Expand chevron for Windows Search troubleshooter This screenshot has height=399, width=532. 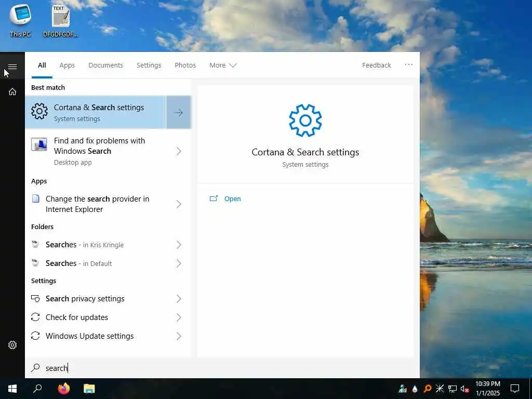179,151
